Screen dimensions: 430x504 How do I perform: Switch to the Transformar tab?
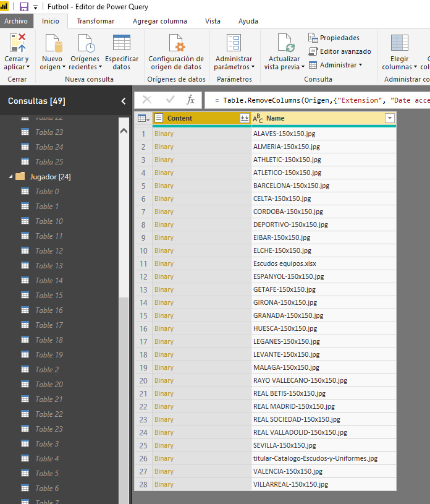click(95, 21)
